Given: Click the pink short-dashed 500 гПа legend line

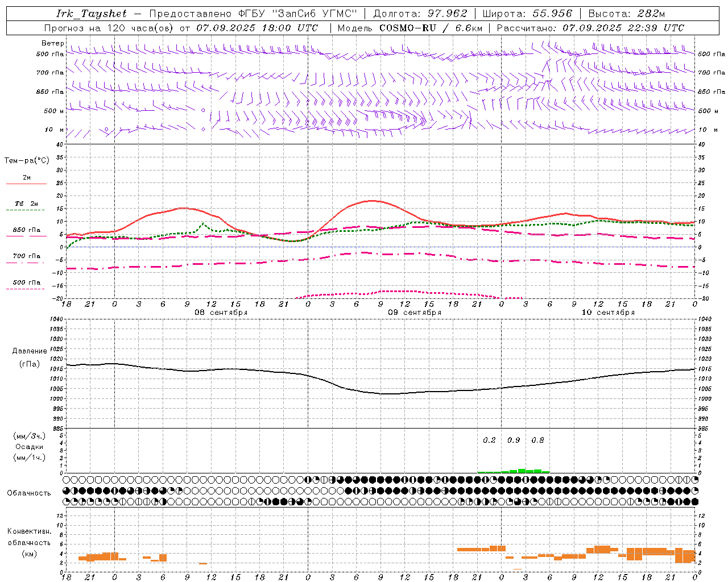Looking at the screenshot, I should click(x=26, y=289).
